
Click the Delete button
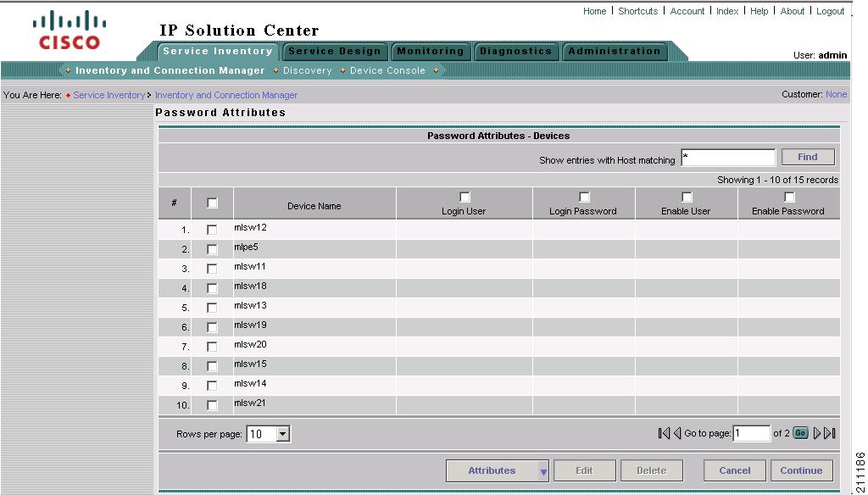tap(652, 470)
